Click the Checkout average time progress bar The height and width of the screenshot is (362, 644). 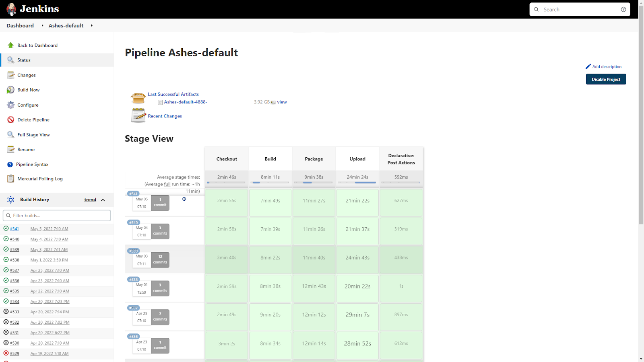point(227,183)
